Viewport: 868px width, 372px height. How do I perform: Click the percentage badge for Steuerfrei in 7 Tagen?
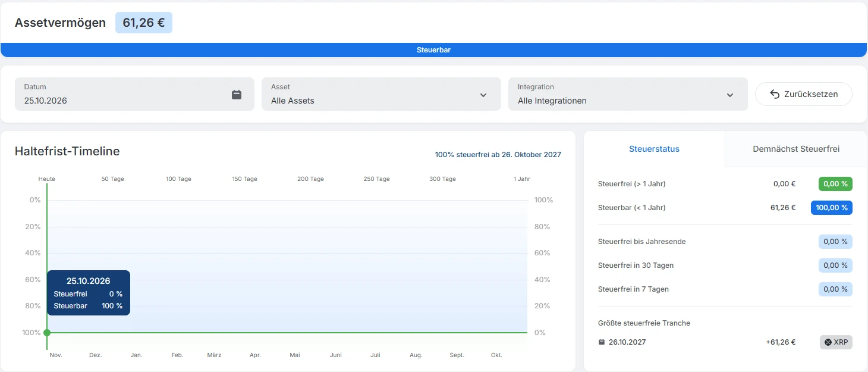click(835, 289)
